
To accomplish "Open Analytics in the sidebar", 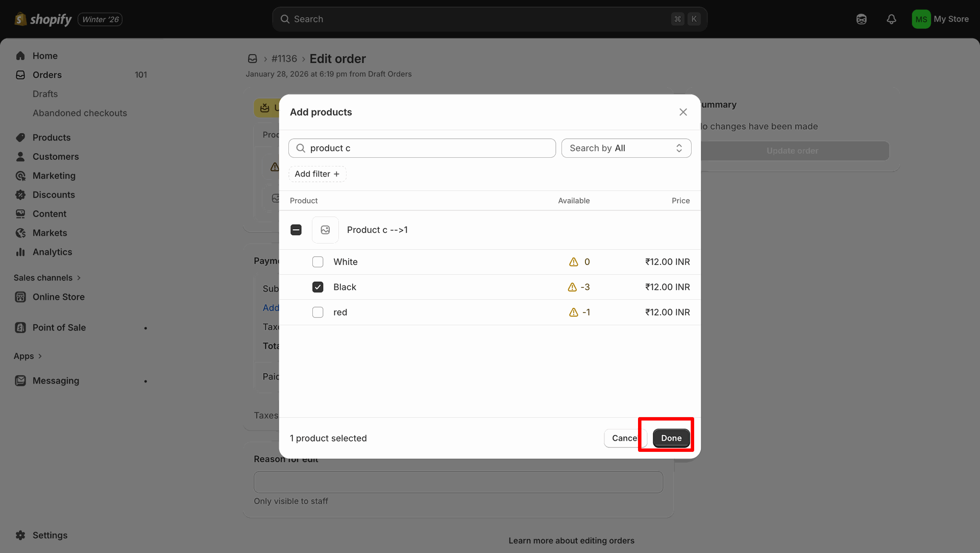I will pos(52,252).
